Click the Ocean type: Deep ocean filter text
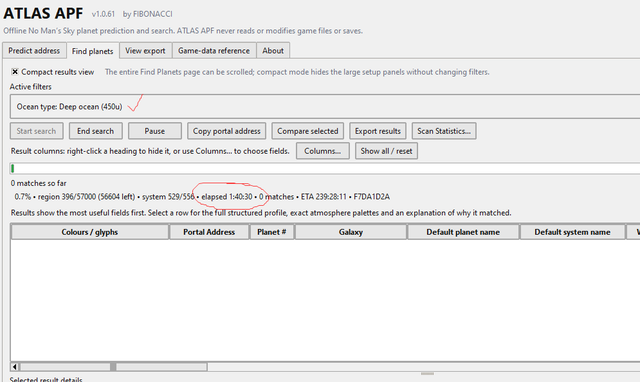Image resolution: width=640 pixels, height=382 pixels. click(x=69, y=107)
